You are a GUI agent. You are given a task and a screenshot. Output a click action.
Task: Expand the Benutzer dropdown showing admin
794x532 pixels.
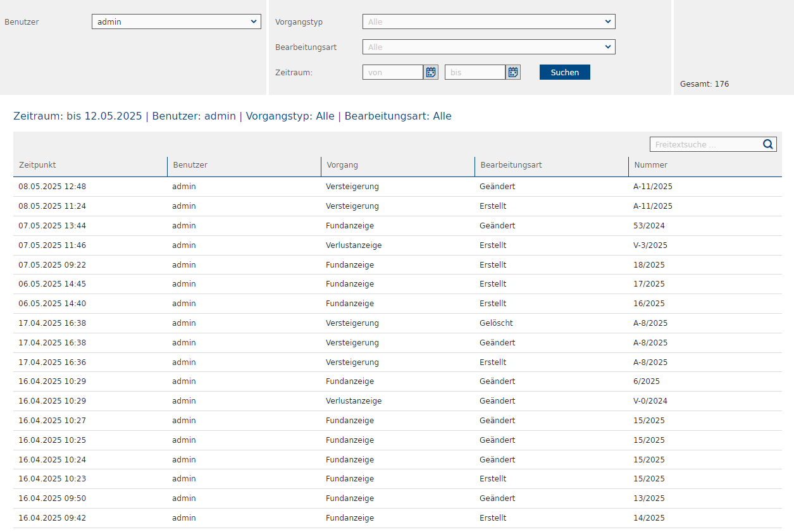tap(177, 22)
